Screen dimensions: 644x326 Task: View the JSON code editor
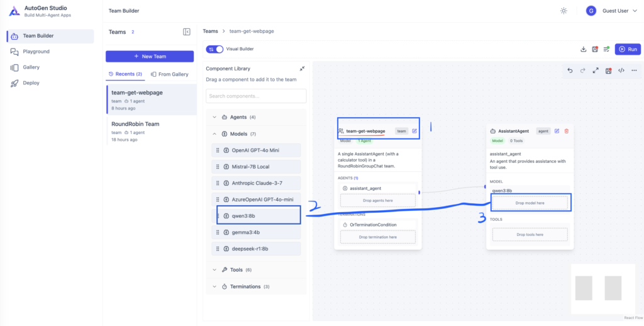pos(621,70)
